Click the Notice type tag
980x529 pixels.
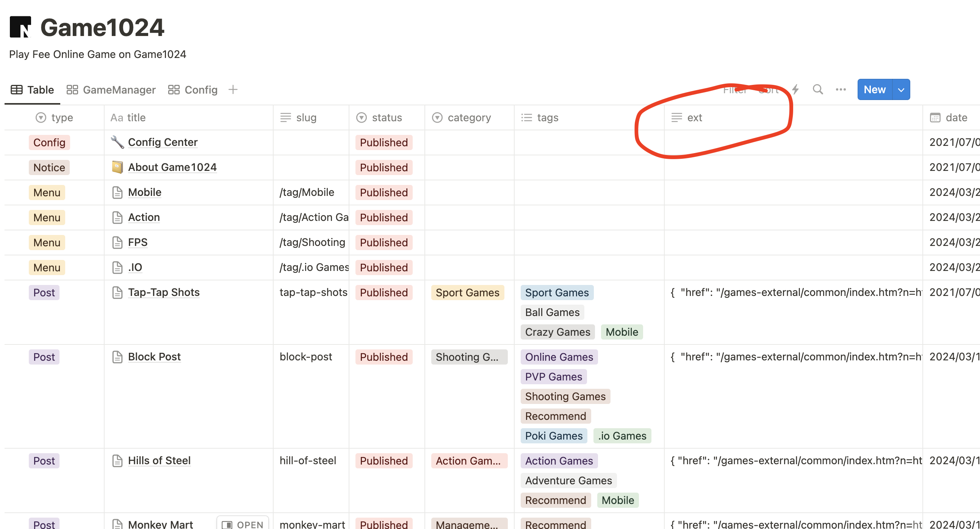coord(50,168)
